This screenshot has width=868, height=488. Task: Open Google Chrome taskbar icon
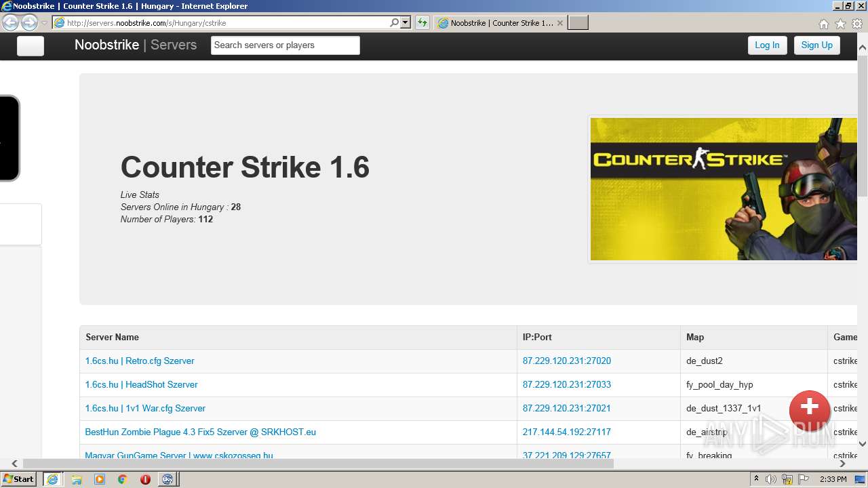pos(122,479)
